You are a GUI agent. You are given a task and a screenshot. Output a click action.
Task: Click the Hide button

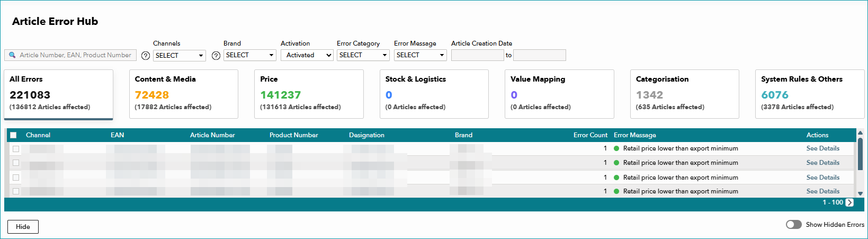23,227
